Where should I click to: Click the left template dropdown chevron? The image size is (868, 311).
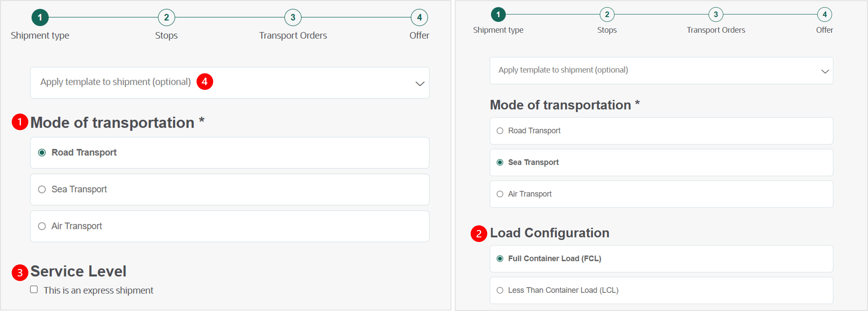pos(419,84)
